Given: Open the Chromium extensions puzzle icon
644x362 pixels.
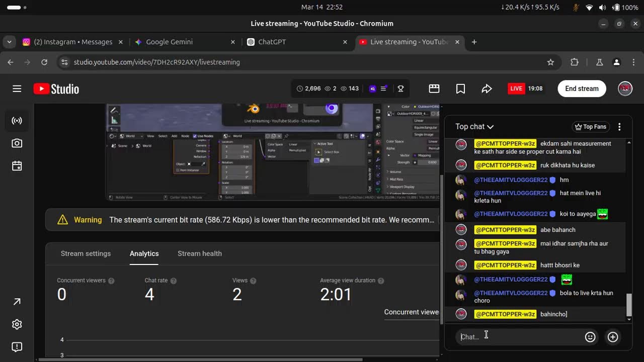Looking at the screenshot, I should [x=575, y=62].
